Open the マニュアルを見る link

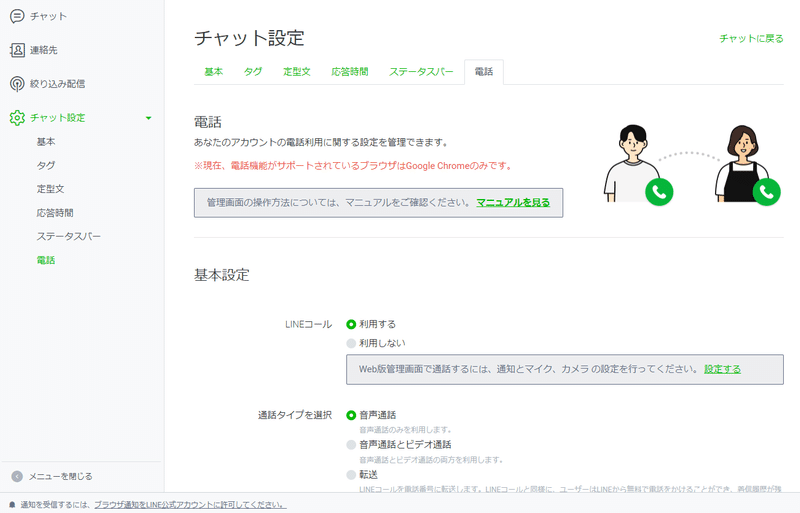513,203
